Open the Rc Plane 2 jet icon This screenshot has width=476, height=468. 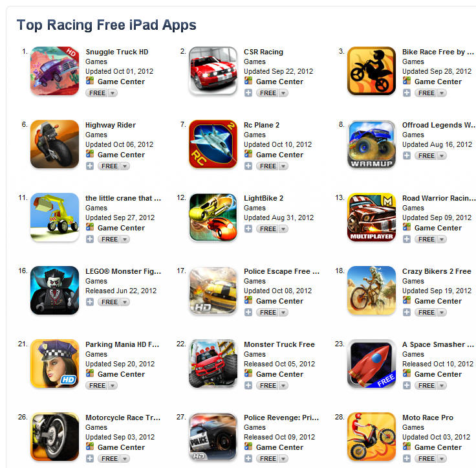[x=213, y=144]
